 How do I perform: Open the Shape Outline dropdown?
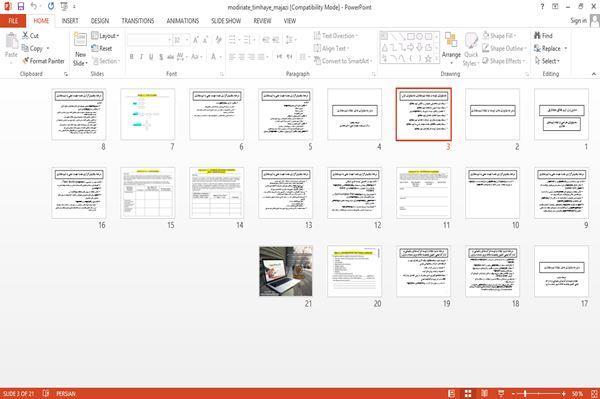pyautogui.click(x=504, y=48)
